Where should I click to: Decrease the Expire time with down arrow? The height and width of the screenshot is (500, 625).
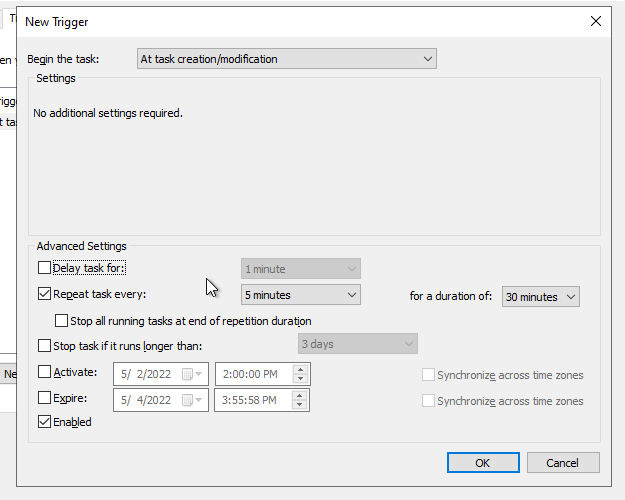tap(300, 405)
